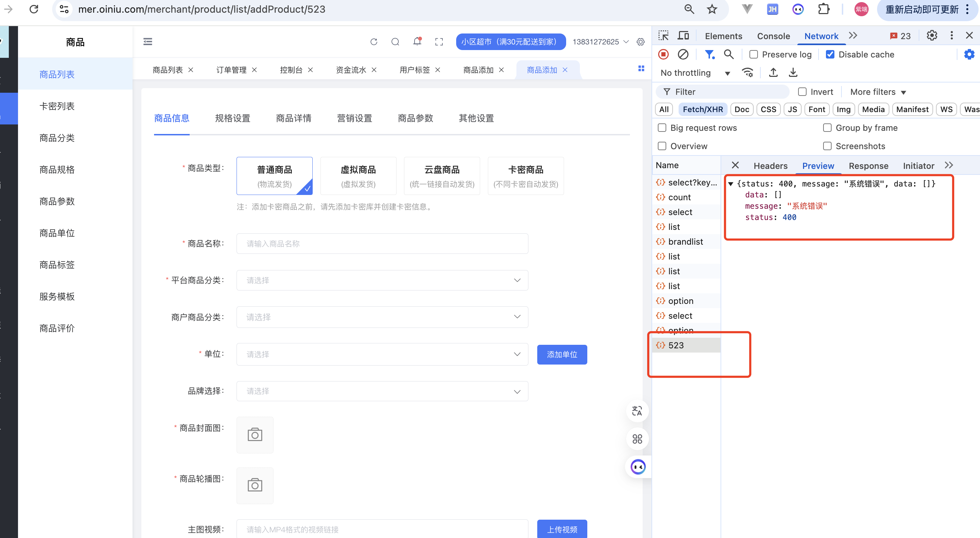Switch to the 营销设置 tab
This screenshot has height=538, width=980.
click(x=354, y=118)
